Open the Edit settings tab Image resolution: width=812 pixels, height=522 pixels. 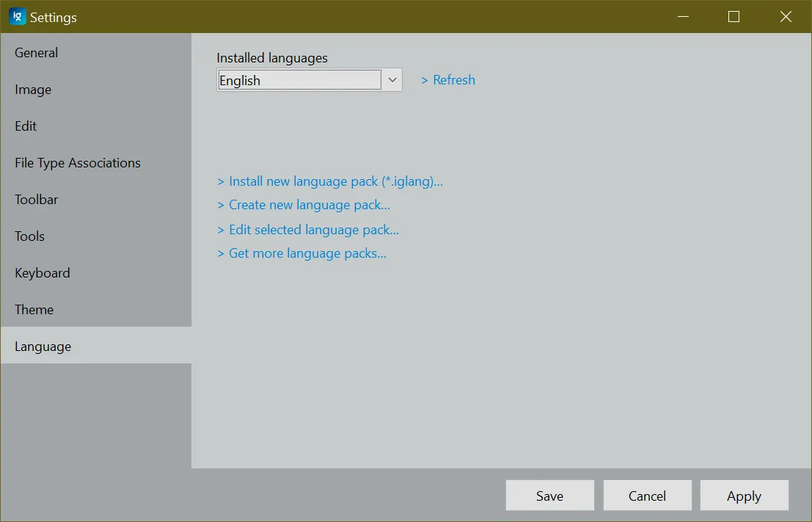pyautogui.click(x=96, y=126)
